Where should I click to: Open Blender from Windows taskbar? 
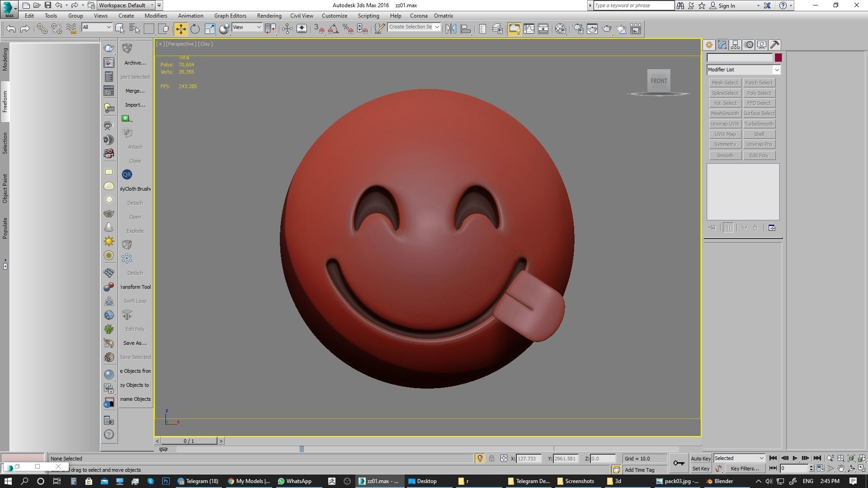coord(720,481)
